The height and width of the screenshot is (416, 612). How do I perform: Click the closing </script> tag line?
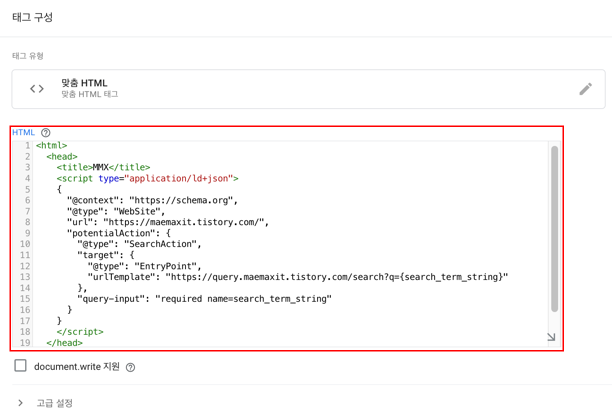coord(80,332)
